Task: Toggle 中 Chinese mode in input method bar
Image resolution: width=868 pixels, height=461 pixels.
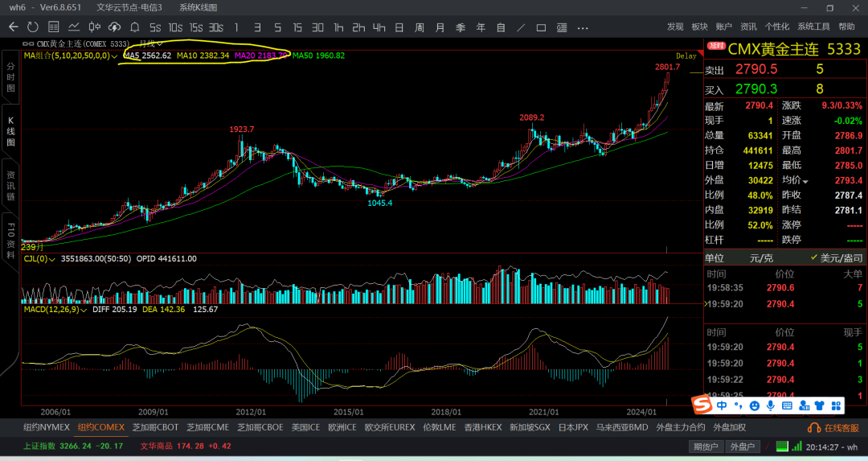Action: pos(722,405)
